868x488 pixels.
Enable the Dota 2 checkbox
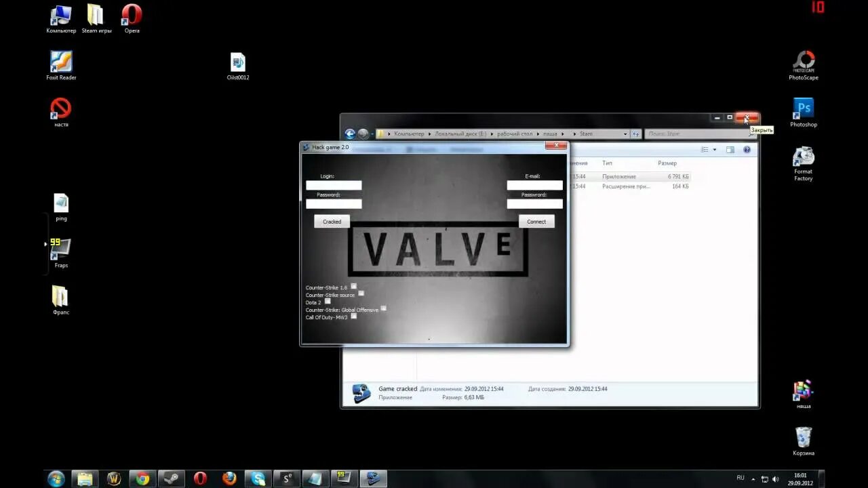328,301
